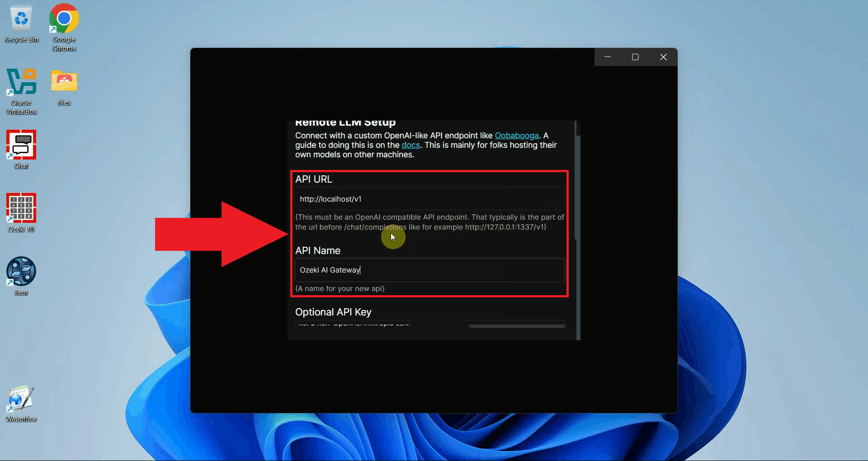The width and height of the screenshot is (868, 461).
Task: Click the 'API URL' field label
Action: (314, 179)
